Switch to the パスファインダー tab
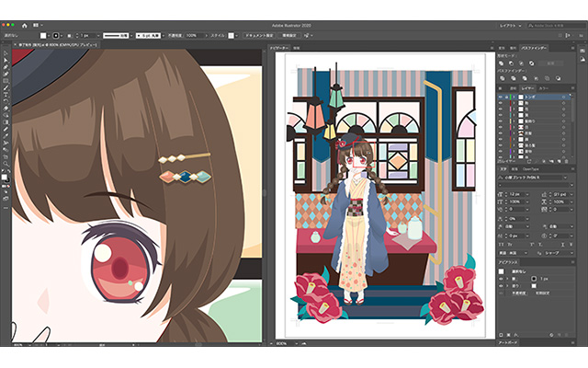588x368 pixels. (534, 48)
